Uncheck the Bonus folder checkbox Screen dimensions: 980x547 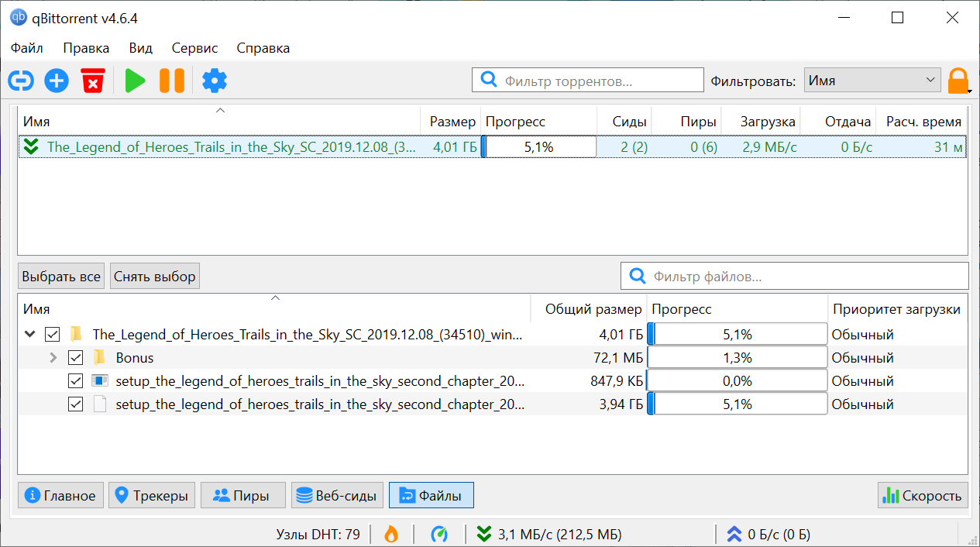tap(76, 358)
